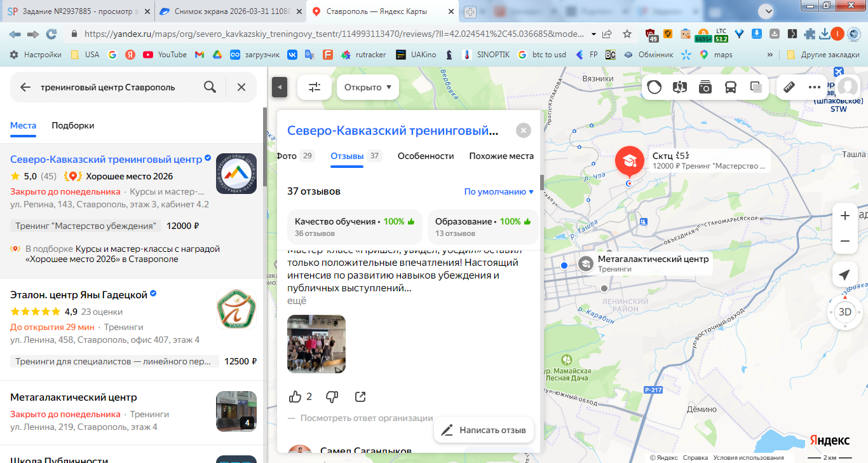868x463 pixels.
Task: Open the 'Открыто' filter dropdown
Action: tap(367, 87)
